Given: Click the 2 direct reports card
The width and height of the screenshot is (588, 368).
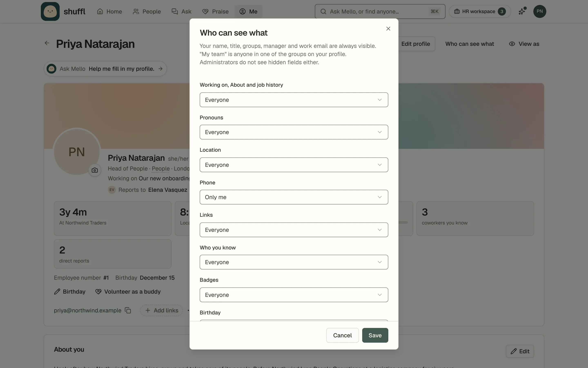Looking at the screenshot, I should coord(112,254).
